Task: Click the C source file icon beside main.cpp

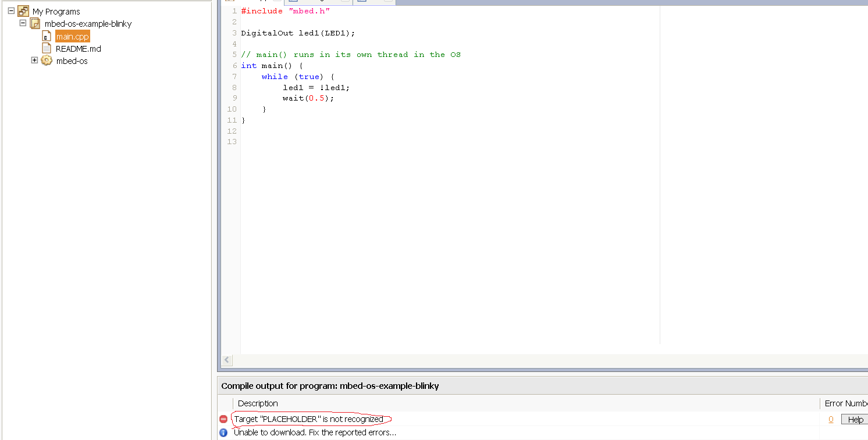Action: click(47, 35)
